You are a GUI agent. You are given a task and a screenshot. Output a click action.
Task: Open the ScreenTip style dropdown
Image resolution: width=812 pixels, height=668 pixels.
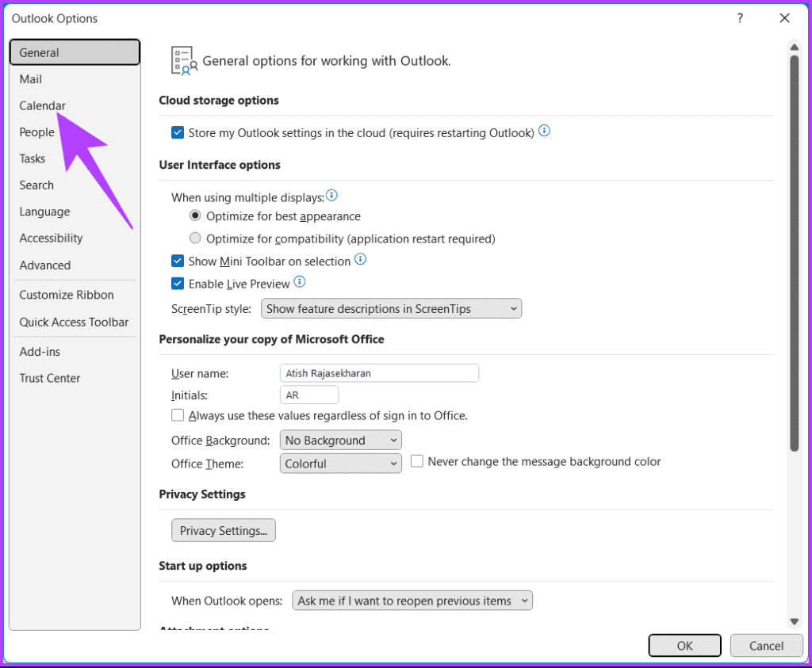click(391, 309)
